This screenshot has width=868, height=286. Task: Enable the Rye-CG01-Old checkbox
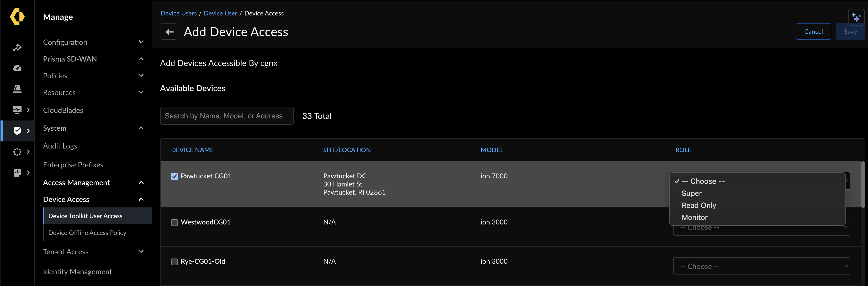point(174,261)
